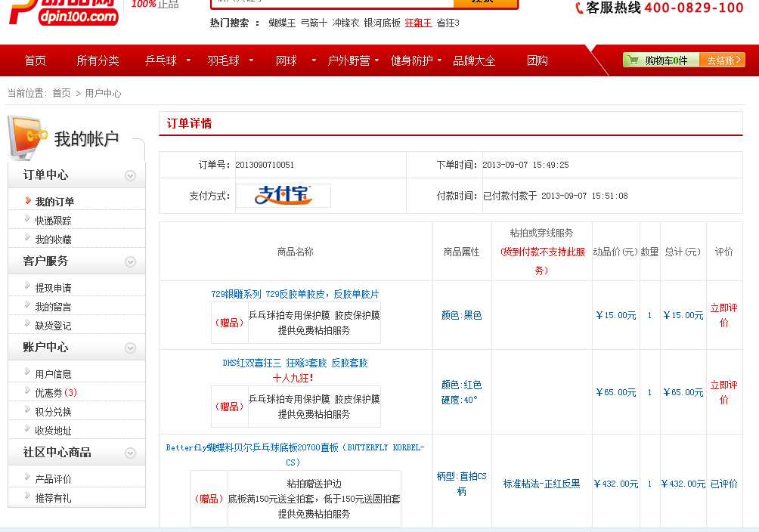Click the dpin100.com site logo
Image resolution: width=759 pixels, height=532 pixels.
coord(64,13)
